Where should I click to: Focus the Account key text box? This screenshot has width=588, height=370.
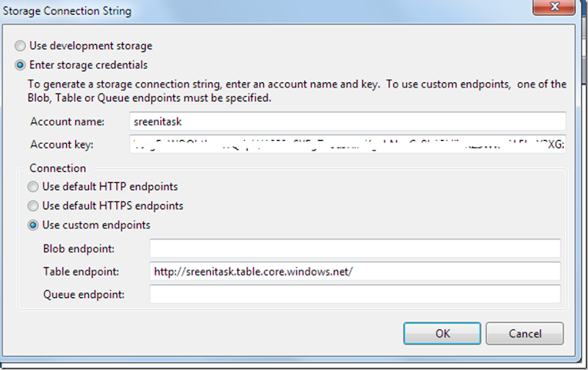347,144
